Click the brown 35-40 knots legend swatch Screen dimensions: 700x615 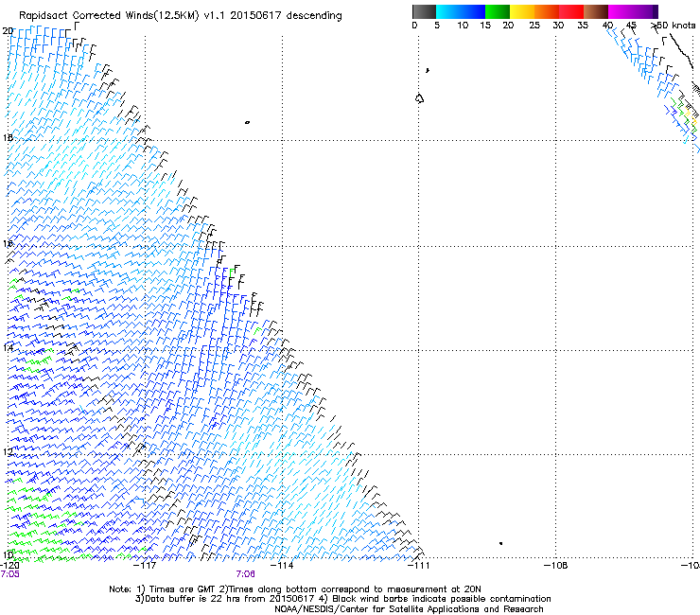pos(596,11)
